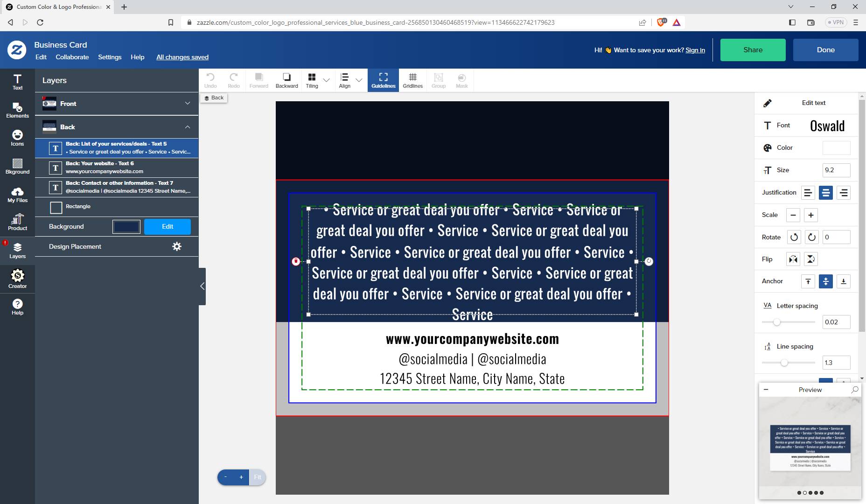Open the Align dropdown arrow
The height and width of the screenshot is (504, 866).
click(x=359, y=80)
